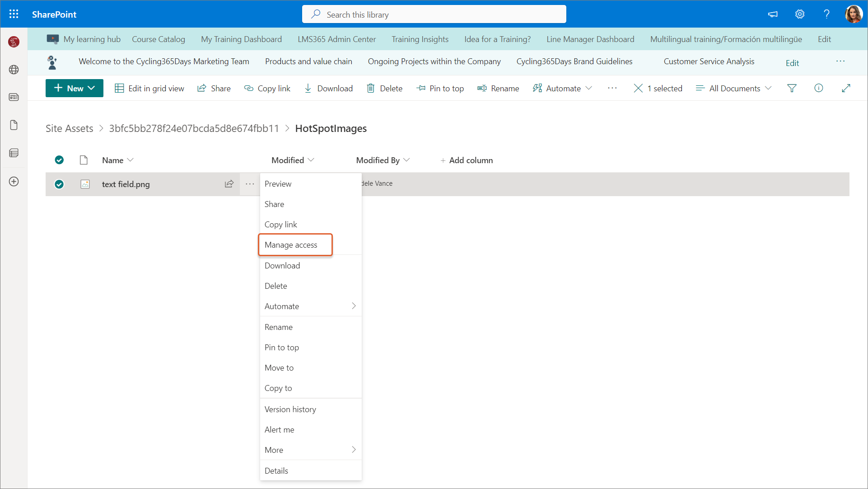Click the image file icon for text field.png

pos(85,184)
